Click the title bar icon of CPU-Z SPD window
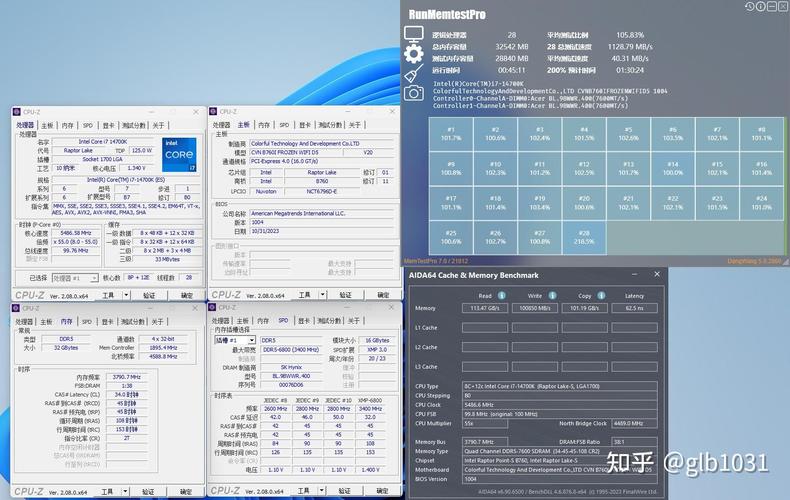This screenshot has width=790, height=500. (x=213, y=307)
